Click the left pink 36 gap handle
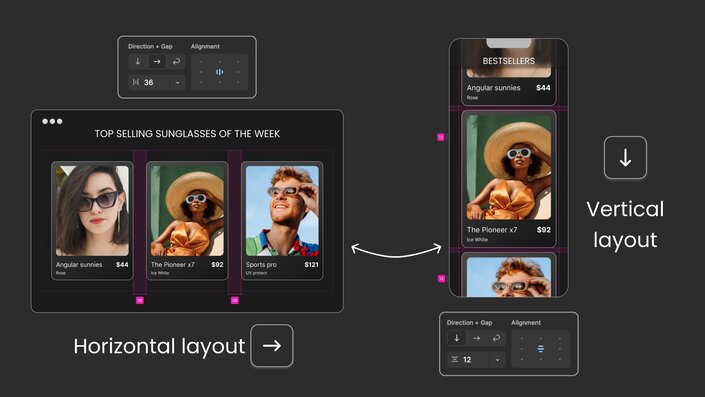Image resolution: width=705 pixels, height=397 pixels. pyautogui.click(x=140, y=300)
